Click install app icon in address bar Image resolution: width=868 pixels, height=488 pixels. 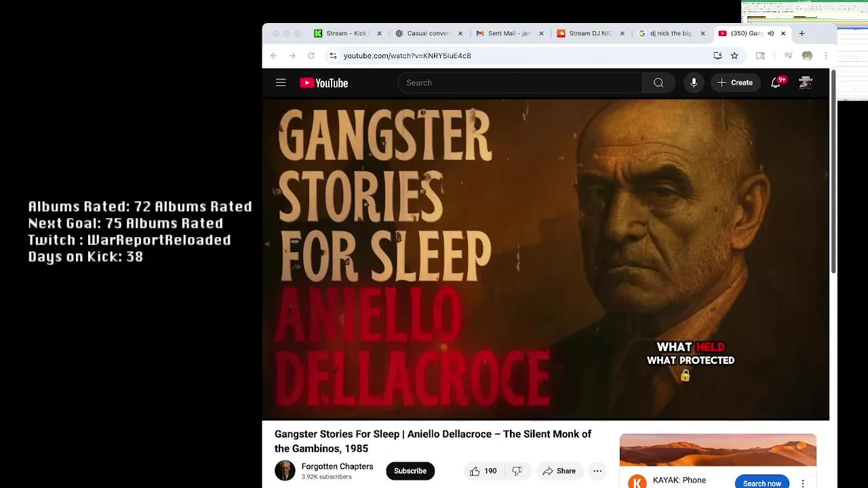coord(717,56)
